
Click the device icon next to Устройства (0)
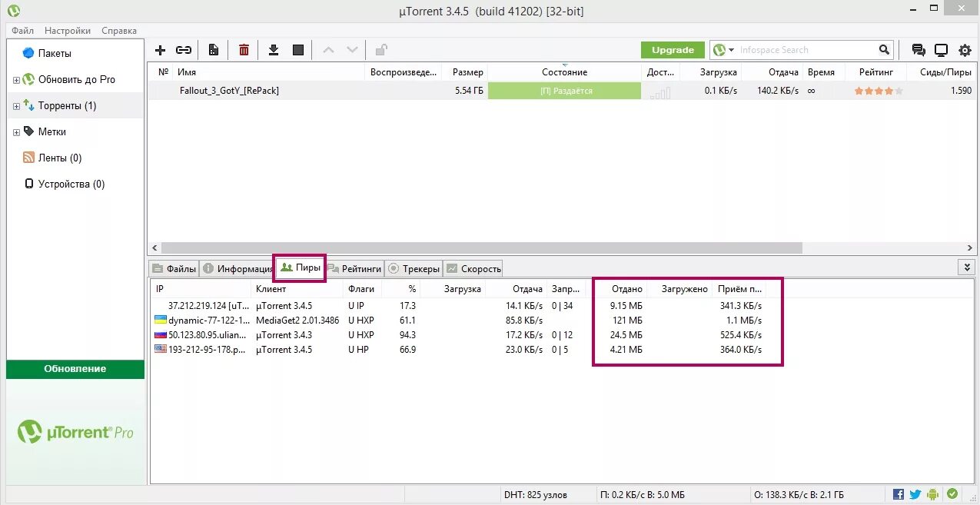(x=29, y=184)
